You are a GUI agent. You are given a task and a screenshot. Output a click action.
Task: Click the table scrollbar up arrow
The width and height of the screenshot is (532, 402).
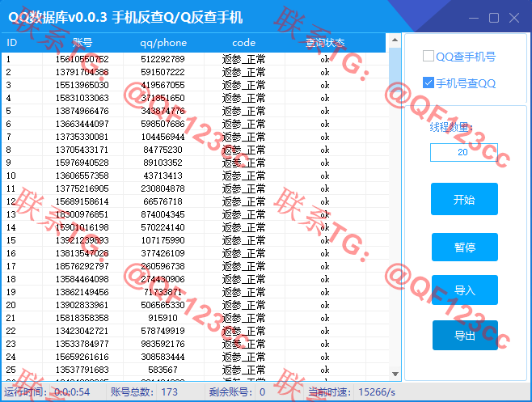[395, 40]
